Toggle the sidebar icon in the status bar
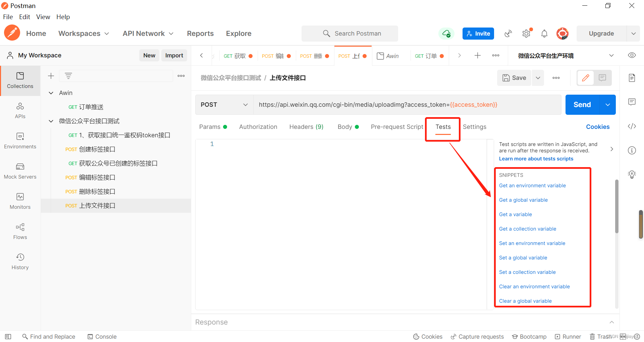This screenshot has height=342, width=644. click(8, 337)
